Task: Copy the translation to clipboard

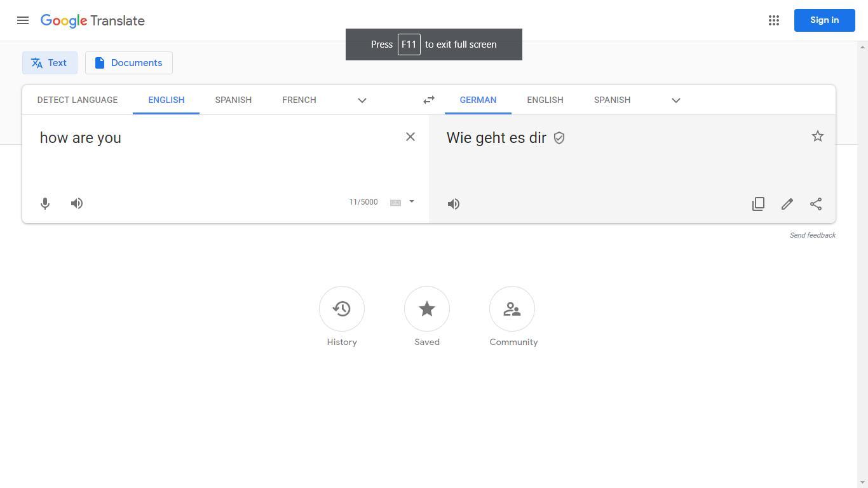Action: 758,204
